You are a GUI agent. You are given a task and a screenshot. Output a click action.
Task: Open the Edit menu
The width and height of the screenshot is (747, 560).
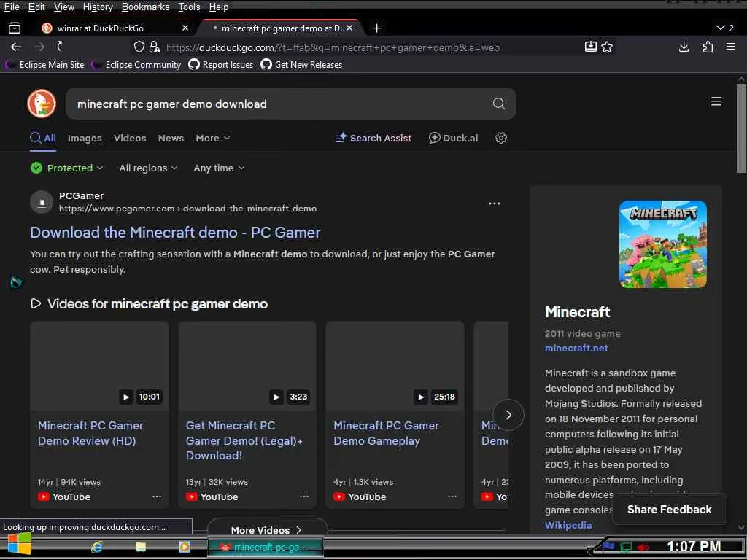[36, 7]
